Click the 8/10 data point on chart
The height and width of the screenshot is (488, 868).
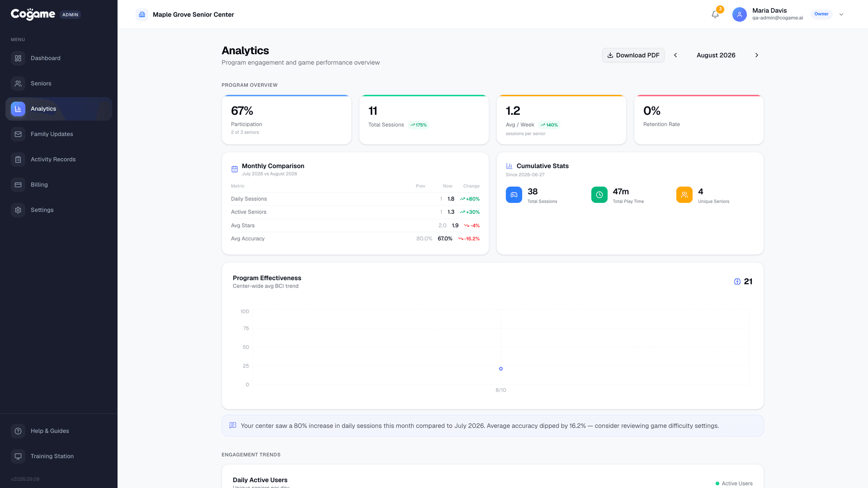501,369
